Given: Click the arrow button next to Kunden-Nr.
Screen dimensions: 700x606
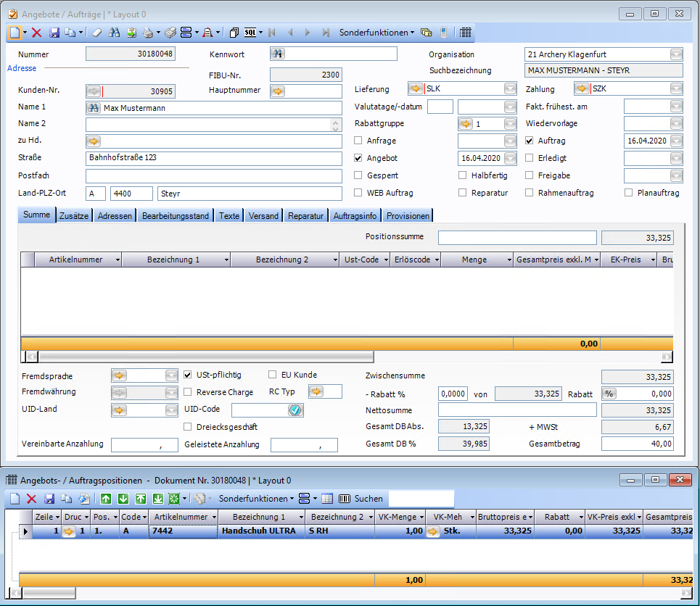Looking at the screenshot, I should click(94, 91).
